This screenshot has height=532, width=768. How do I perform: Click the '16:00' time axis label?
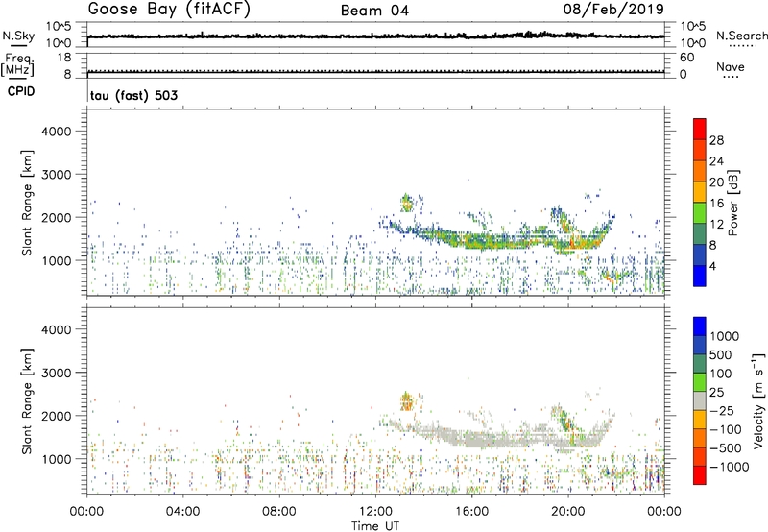coord(472,512)
